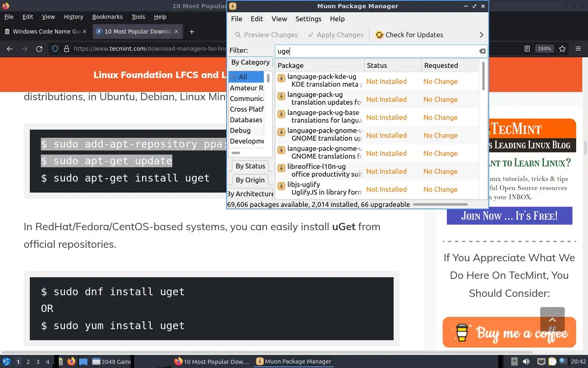Toggle Firefox reader view icon
The image size is (588, 368).
point(527,49)
